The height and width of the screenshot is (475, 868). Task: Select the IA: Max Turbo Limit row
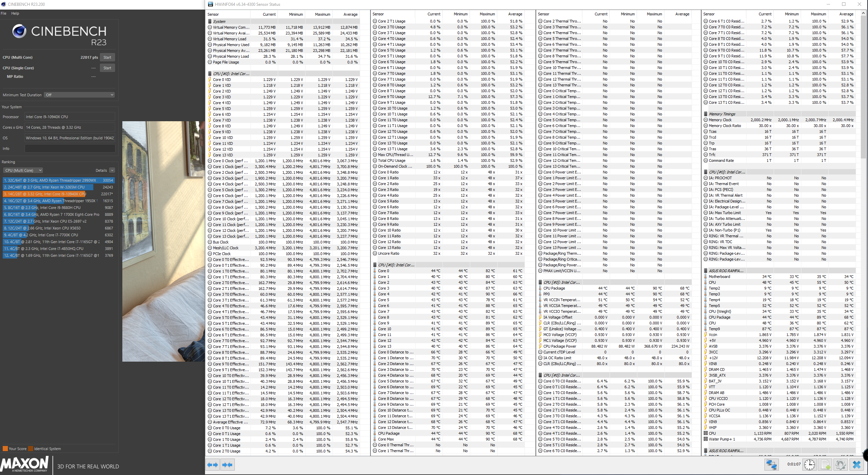[x=779, y=213]
